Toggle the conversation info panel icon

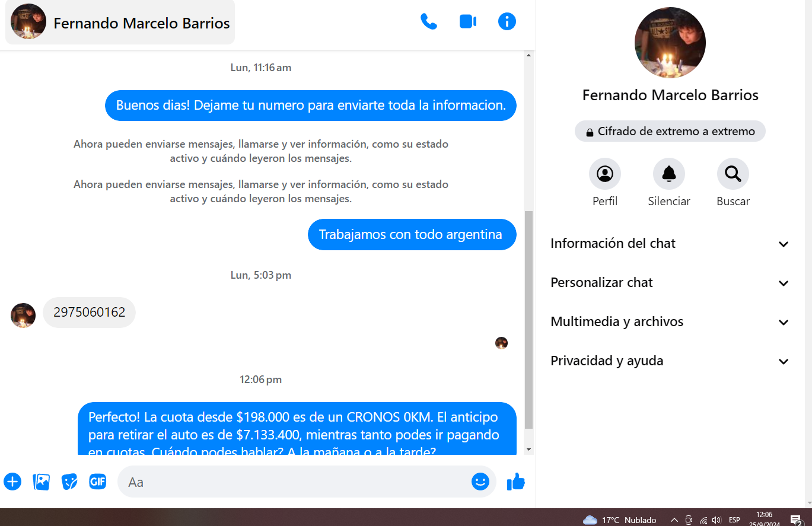click(507, 22)
